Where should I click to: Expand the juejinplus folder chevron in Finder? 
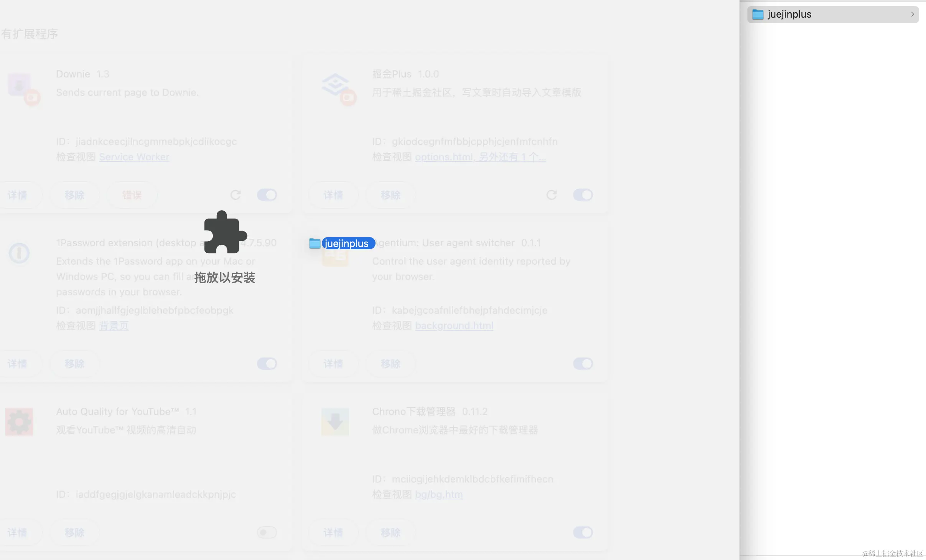(913, 14)
